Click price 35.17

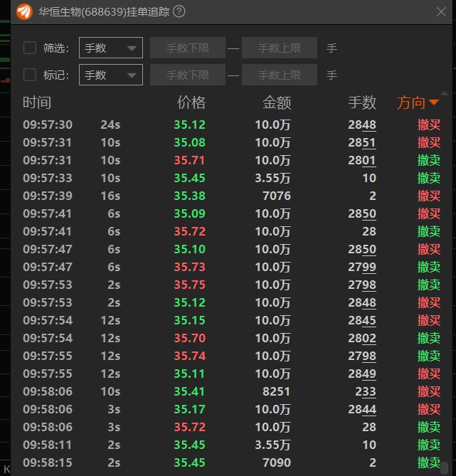pos(189,410)
